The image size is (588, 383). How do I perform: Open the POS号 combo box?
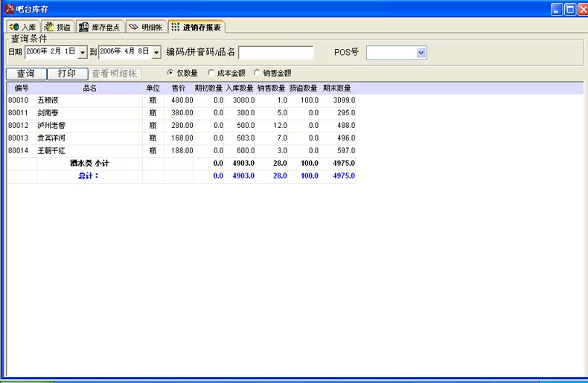point(421,52)
